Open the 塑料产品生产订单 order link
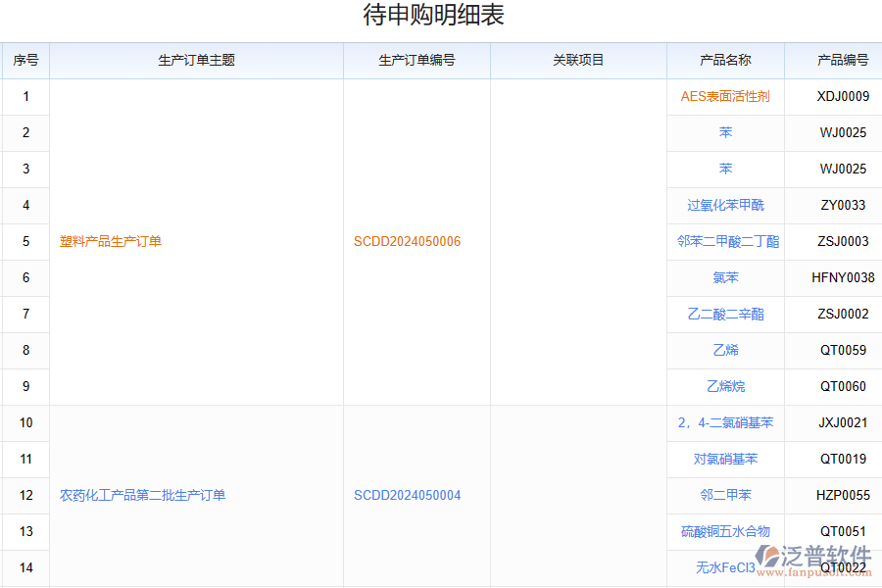This screenshot has width=882, height=588. (111, 241)
